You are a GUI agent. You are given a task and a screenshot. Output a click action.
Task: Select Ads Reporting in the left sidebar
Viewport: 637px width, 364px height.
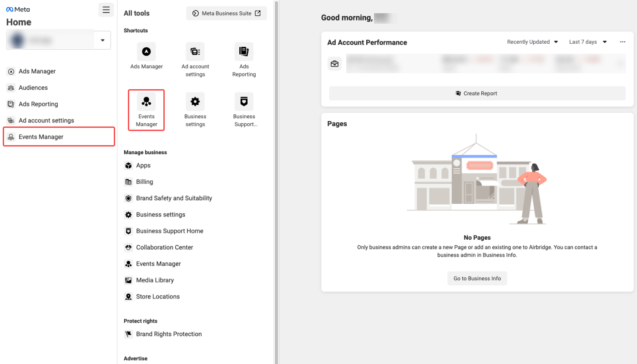38,104
